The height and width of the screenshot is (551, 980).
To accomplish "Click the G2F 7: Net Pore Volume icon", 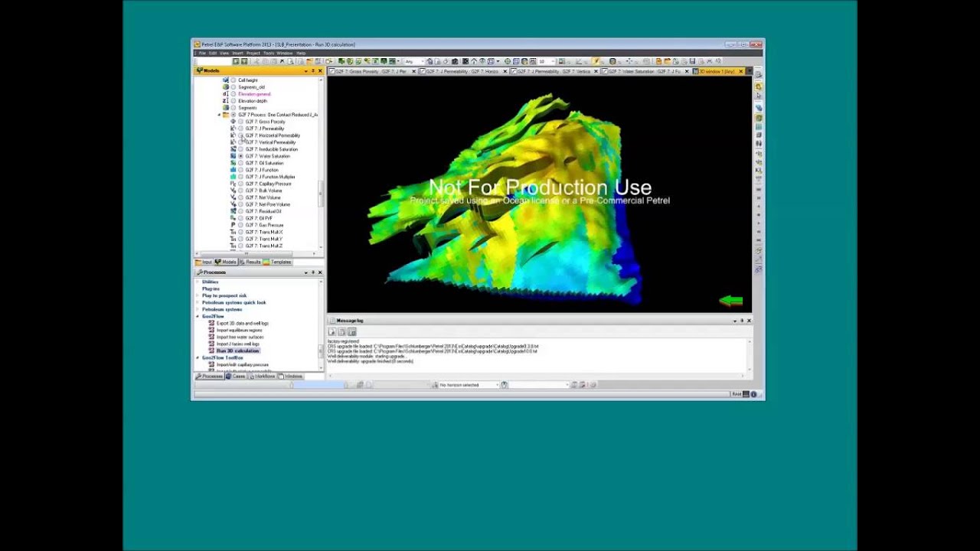I will (234, 204).
